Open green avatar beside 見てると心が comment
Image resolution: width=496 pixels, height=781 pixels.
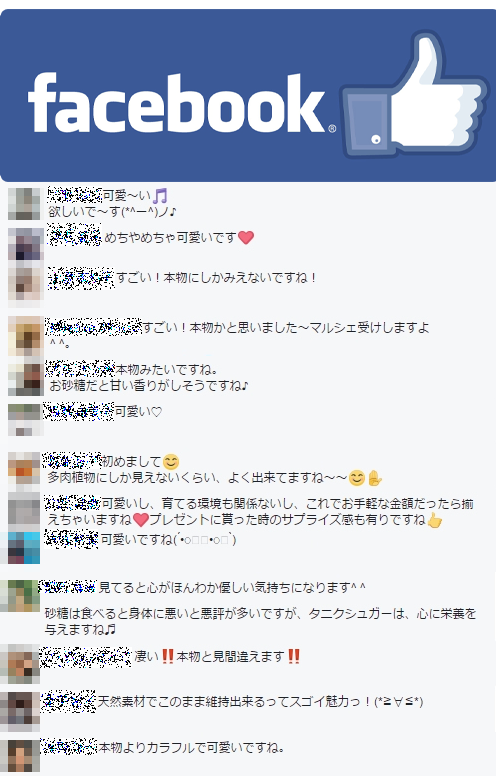[20, 596]
